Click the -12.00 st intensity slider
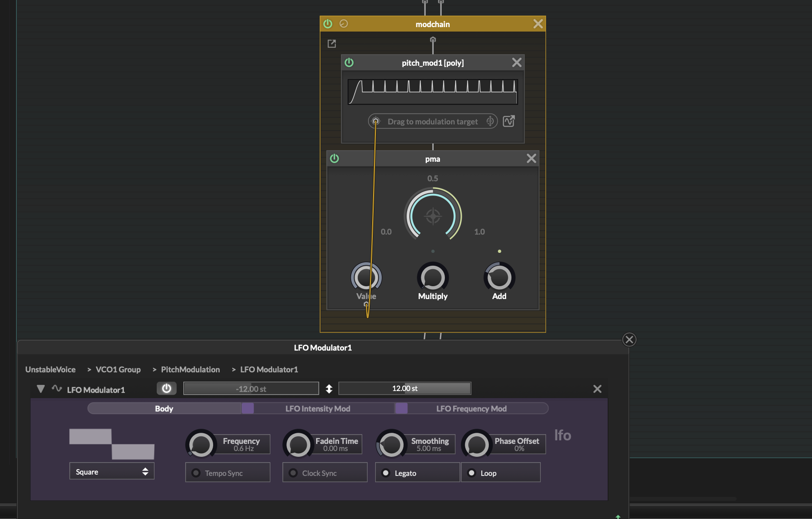Image resolution: width=812 pixels, height=519 pixels. (x=251, y=389)
